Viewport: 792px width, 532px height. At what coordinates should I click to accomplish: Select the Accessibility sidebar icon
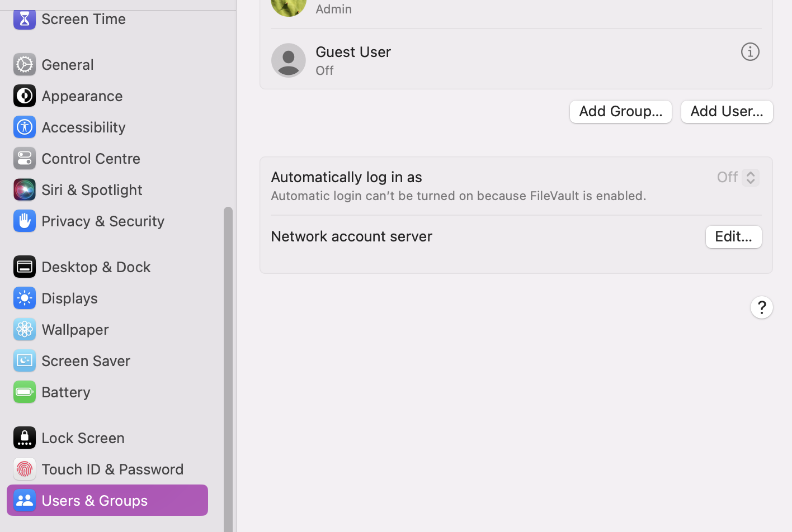point(24,127)
